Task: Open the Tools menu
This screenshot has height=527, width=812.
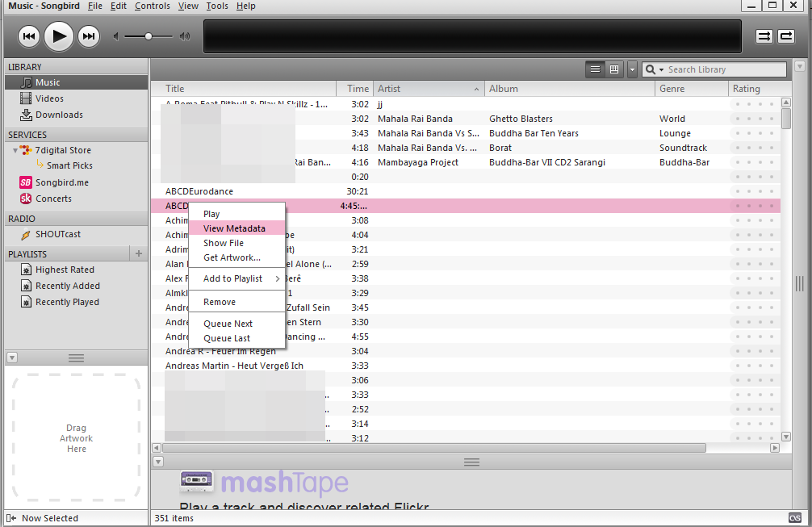Action: pos(217,6)
